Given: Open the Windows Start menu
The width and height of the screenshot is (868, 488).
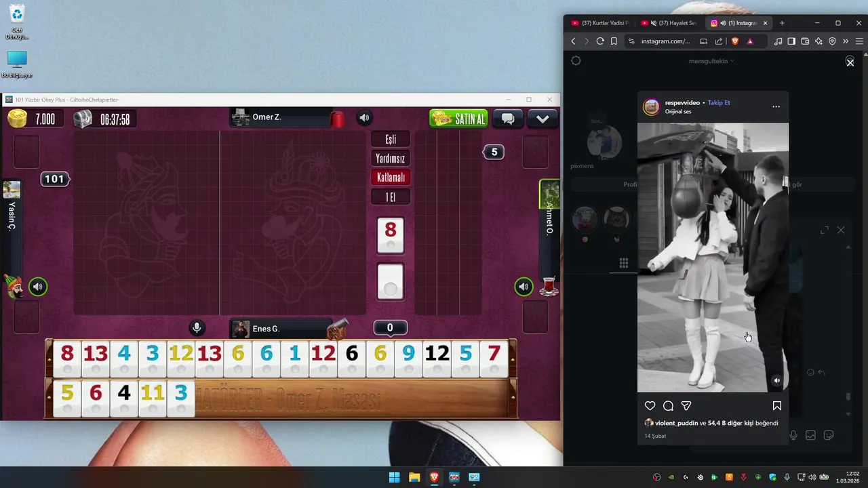Looking at the screenshot, I should pyautogui.click(x=394, y=477).
